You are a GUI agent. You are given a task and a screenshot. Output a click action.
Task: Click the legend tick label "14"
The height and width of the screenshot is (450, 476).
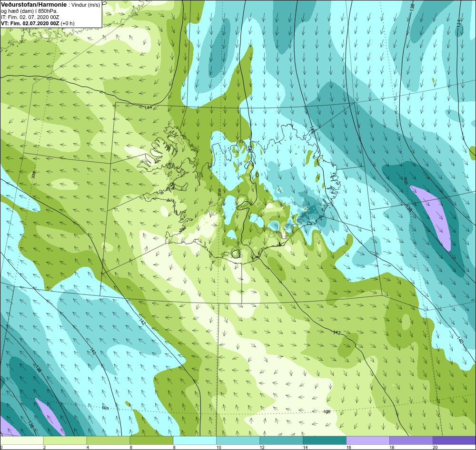[305, 447]
